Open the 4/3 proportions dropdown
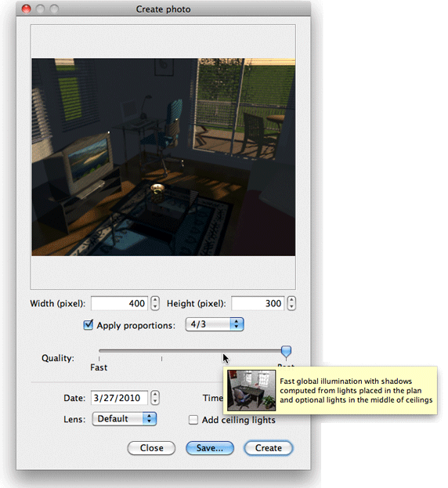The image size is (448, 488). click(x=215, y=324)
